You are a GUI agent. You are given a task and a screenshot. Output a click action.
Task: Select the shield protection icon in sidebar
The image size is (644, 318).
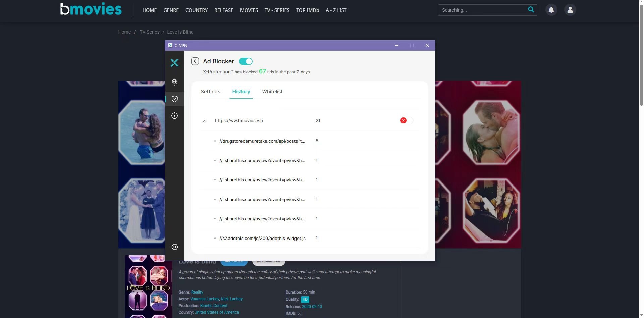pyautogui.click(x=174, y=99)
